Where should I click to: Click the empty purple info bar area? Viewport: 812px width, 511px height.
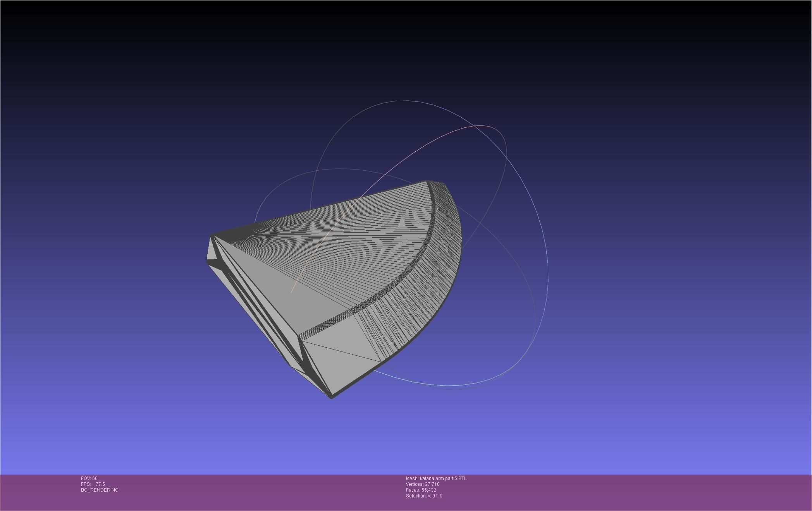tap(620, 492)
